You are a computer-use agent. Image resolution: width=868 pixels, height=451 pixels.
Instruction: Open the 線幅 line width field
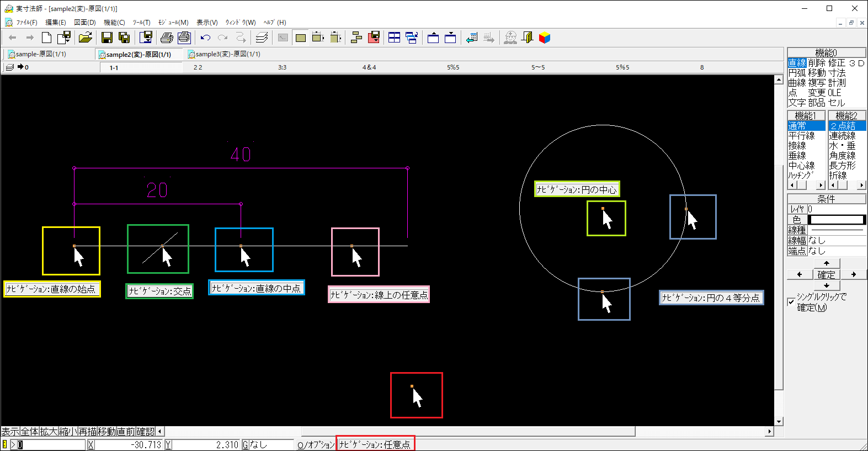point(837,240)
